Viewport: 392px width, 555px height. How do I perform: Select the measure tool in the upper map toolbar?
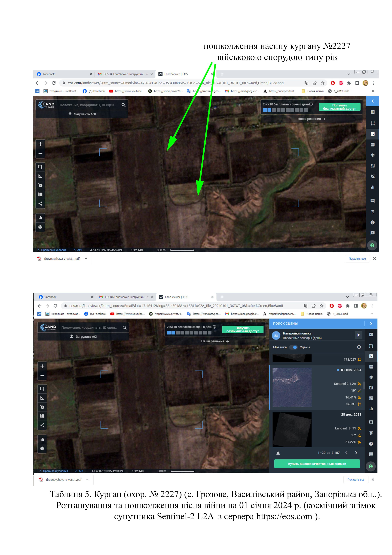(40, 176)
